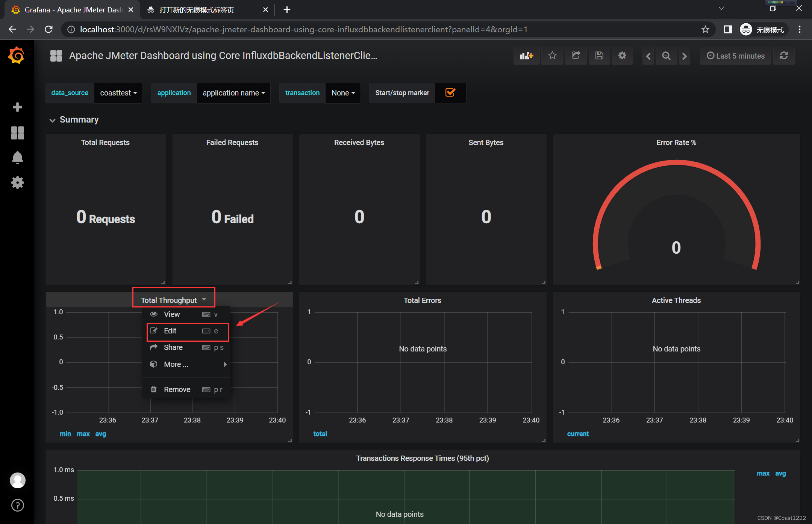Open the data_source coasttest dropdown

pos(118,93)
